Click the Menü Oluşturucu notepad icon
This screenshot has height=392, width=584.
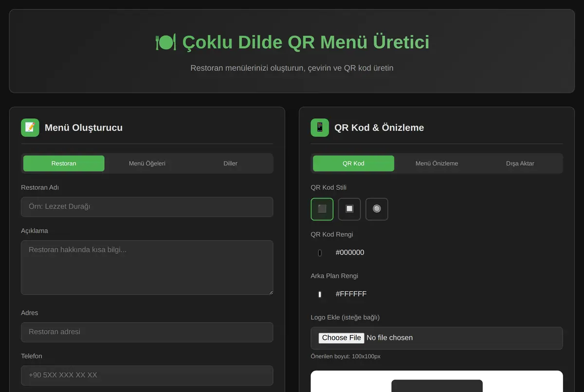(x=30, y=127)
